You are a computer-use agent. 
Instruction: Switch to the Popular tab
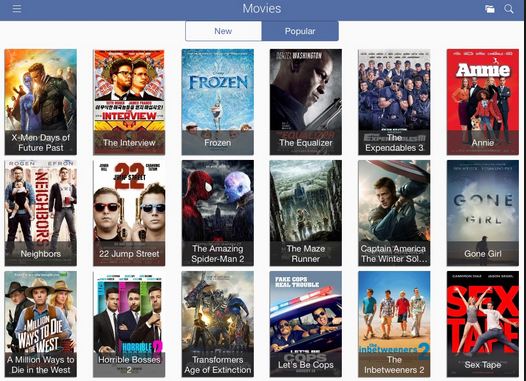tap(300, 31)
